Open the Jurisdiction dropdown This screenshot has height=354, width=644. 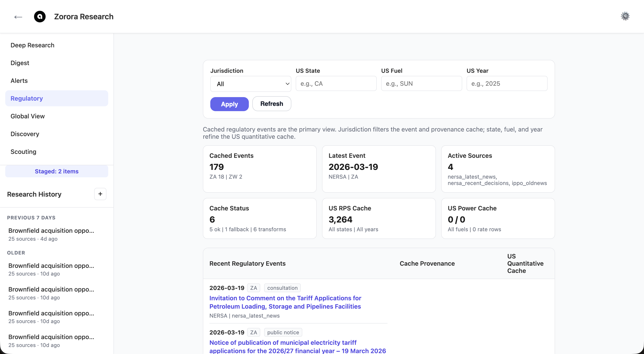(251, 84)
